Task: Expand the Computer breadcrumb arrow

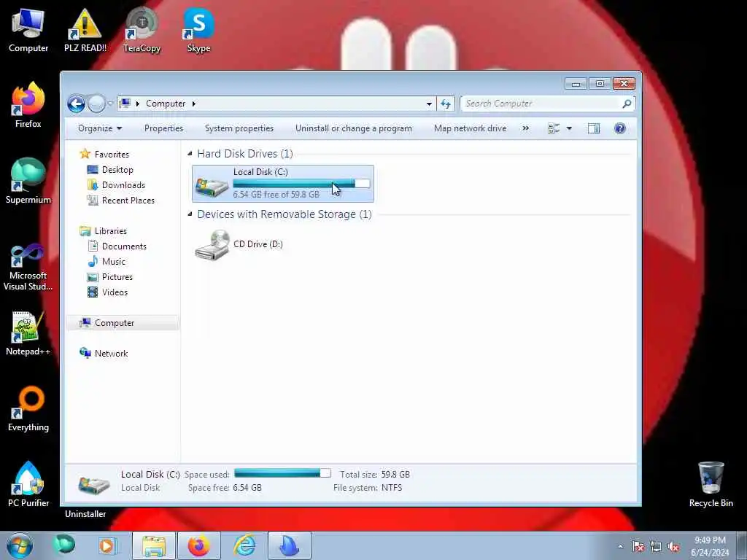Action: 194,104
